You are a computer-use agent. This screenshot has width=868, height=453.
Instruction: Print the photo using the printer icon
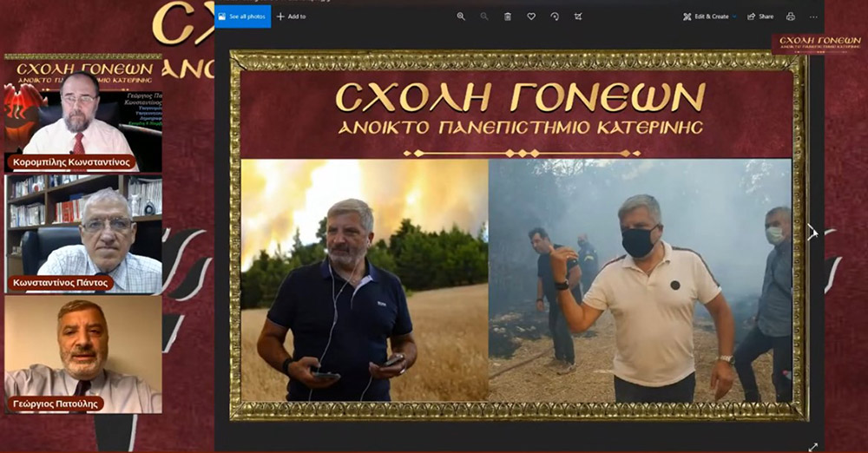(x=791, y=16)
